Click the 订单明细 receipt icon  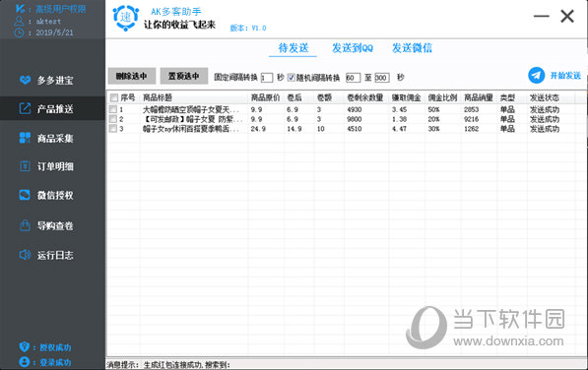(x=25, y=166)
